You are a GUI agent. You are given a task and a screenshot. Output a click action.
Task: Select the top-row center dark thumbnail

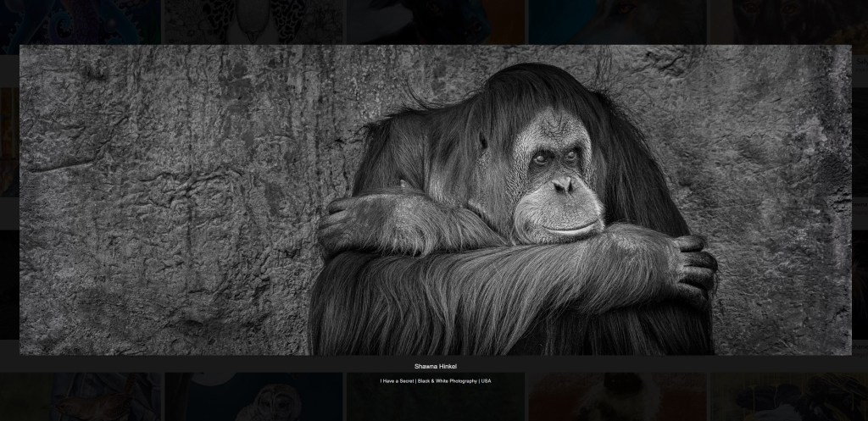(x=435, y=21)
